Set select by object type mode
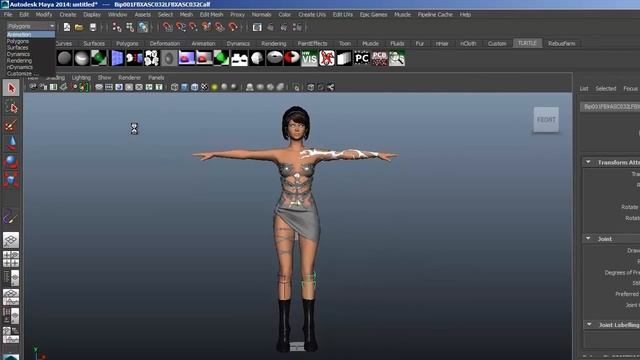This screenshot has width=640, height=360. pyautogui.click(x=130, y=27)
